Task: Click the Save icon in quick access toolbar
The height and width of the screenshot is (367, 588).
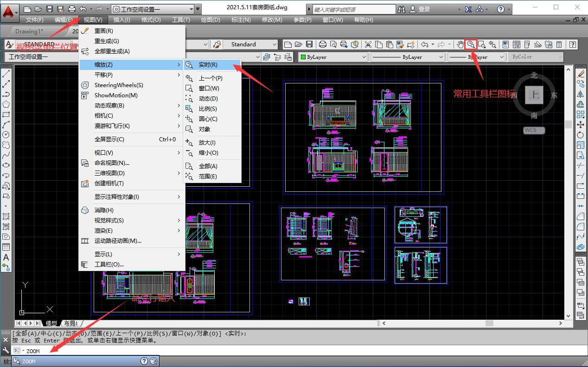Action: (50, 9)
